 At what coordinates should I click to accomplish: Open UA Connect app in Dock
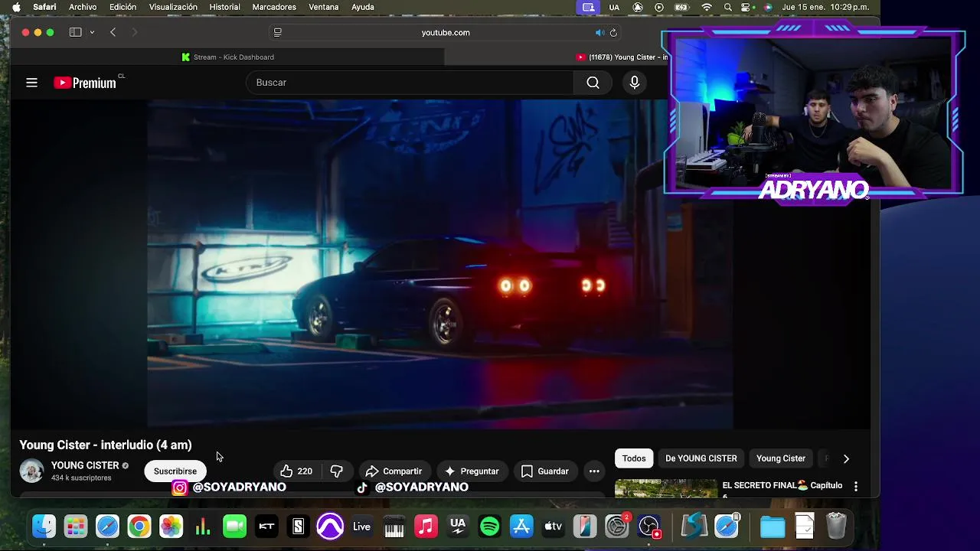pos(458,527)
